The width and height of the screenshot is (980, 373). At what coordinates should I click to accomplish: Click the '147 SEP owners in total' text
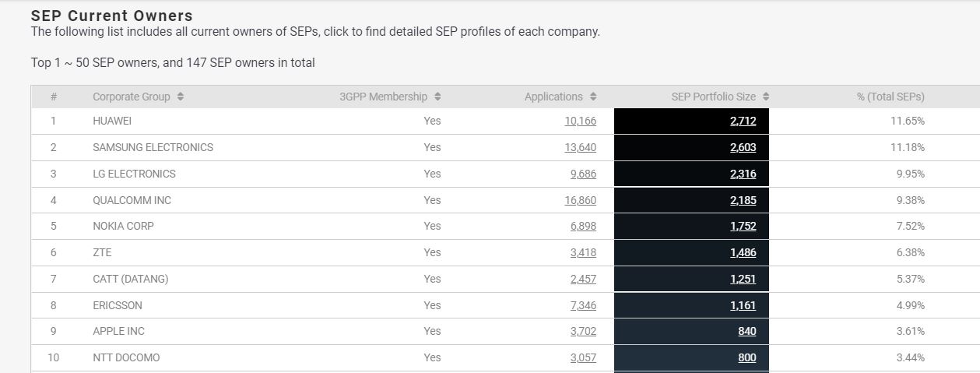click(x=251, y=62)
